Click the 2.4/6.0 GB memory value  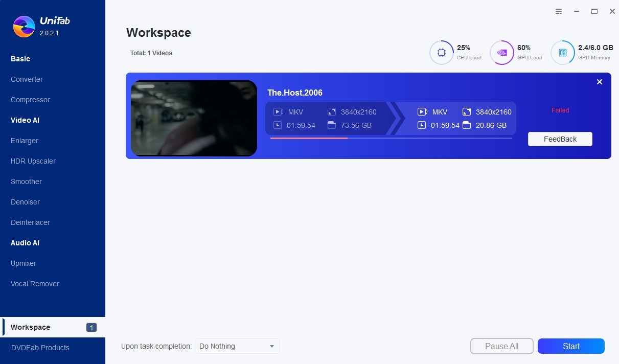pyautogui.click(x=595, y=48)
